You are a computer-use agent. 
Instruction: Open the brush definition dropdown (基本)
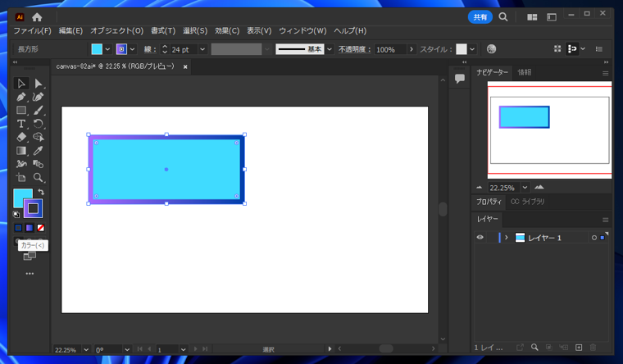tap(330, 49)
